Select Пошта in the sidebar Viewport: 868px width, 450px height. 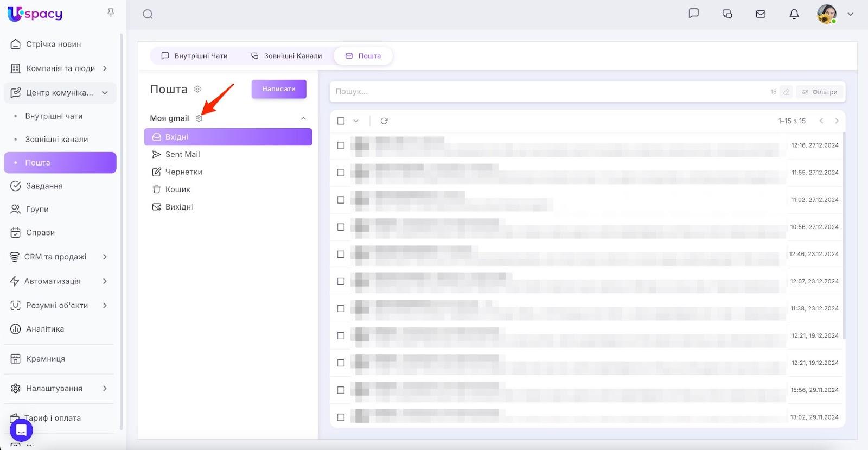[x=60, y=163]
